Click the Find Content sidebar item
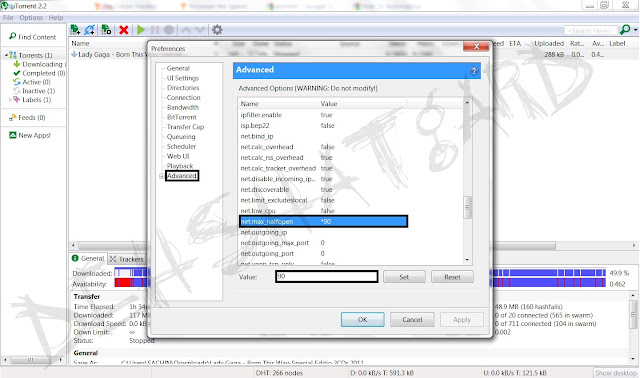 33,37
